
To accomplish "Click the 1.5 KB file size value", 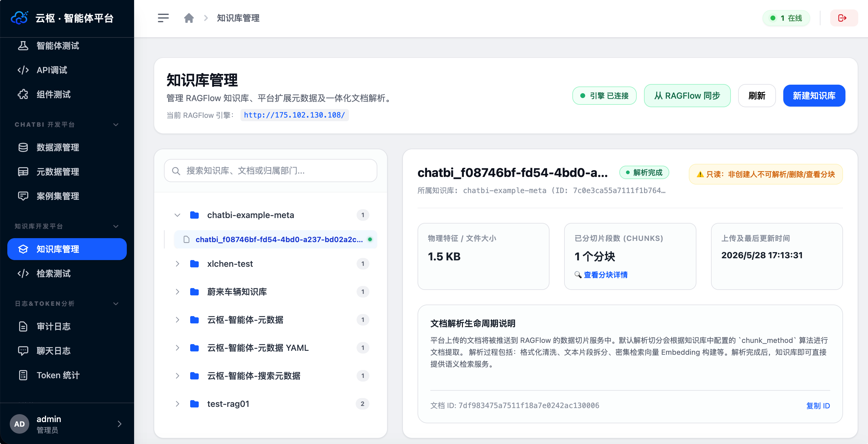I will point(444,256).
